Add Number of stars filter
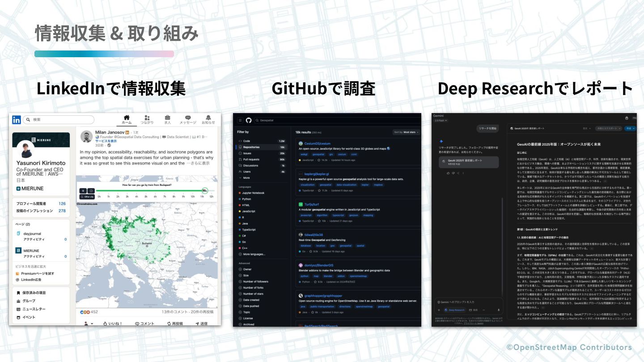The width and height of the screenshot is (644, 362). point(252,294)
